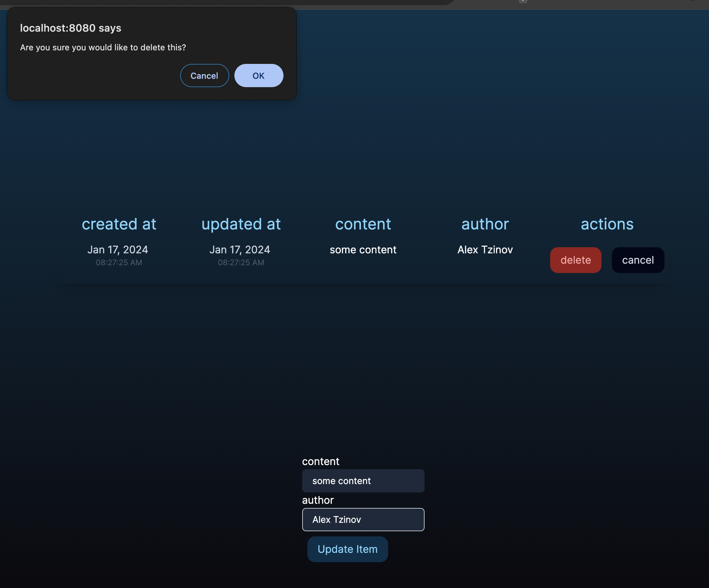709x588 pixels.
Task: Click the dark cancel button under actions
Action: (x=637, y=260)
